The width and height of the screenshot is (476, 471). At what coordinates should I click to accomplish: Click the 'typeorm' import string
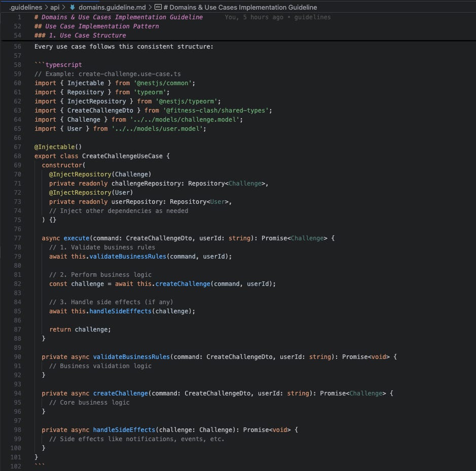point(150,92)
